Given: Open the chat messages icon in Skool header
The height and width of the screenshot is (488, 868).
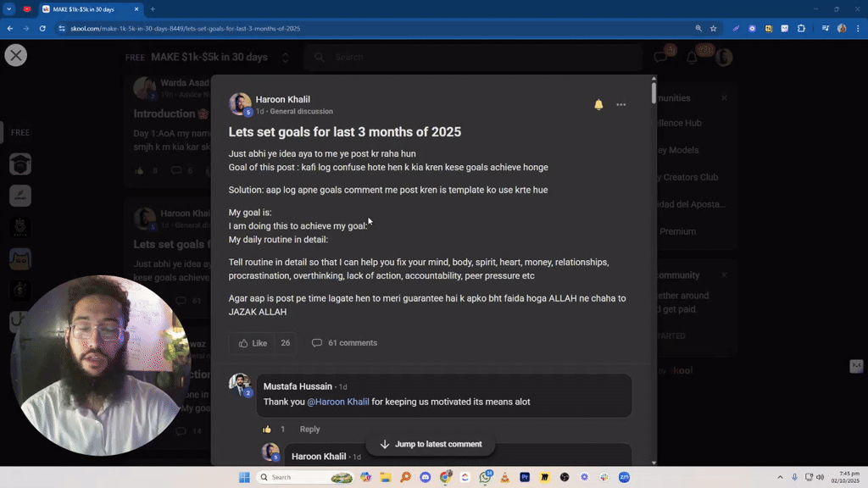Looking at the screenshot, I should coord(660,57).
